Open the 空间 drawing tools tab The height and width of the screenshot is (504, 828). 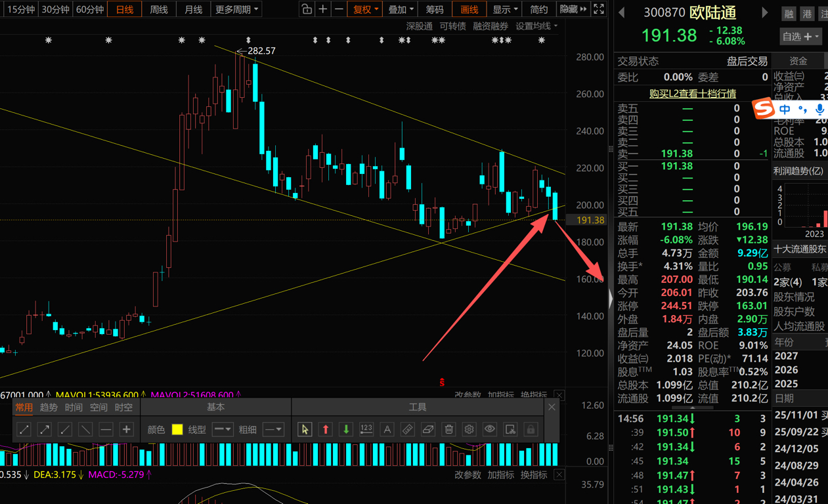[98, 408]
